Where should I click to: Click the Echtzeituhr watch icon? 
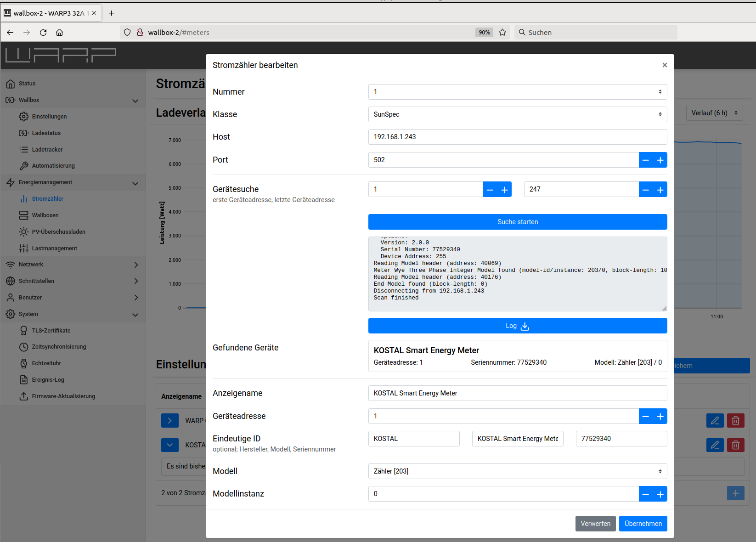tap(23, 363)
